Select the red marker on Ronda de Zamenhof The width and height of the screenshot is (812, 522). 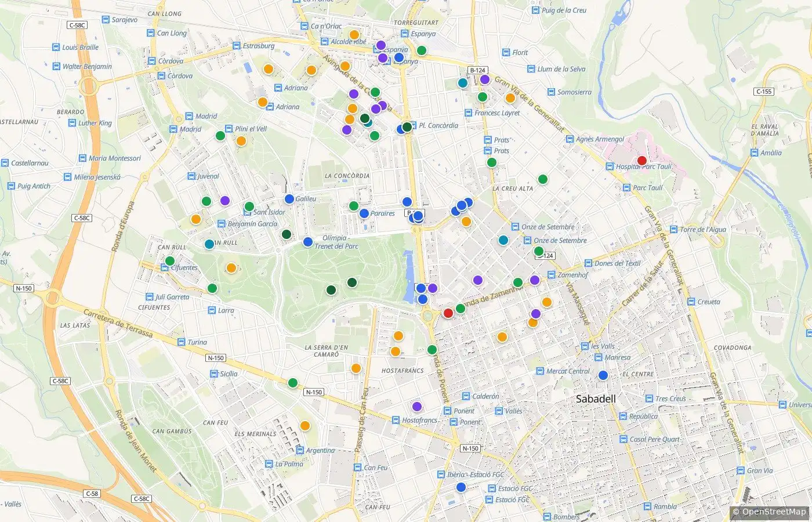click(x=448, y=313)
